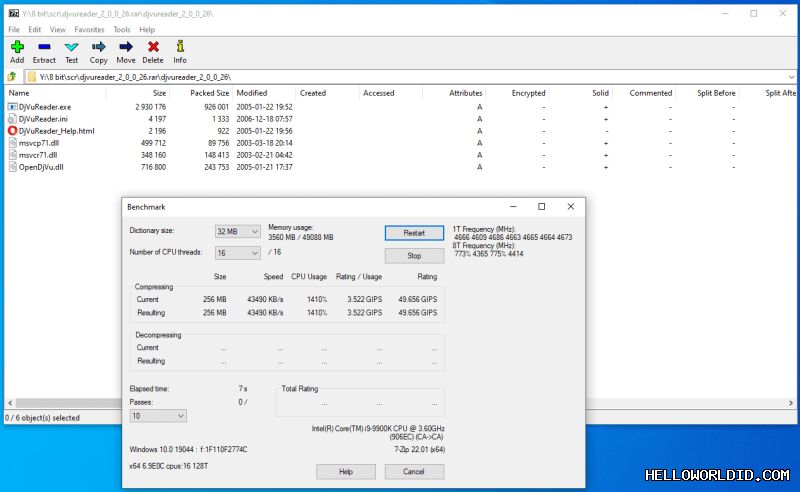Viewport: 800px width, 492px height.
Task: Open the Favorites menu
Action: click(x=89, y=30)
